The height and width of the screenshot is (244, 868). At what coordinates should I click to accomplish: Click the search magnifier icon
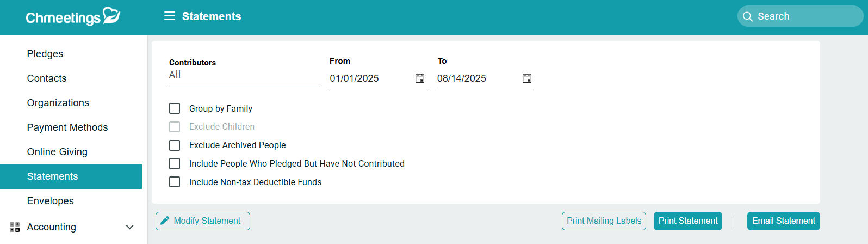(748, 16)
